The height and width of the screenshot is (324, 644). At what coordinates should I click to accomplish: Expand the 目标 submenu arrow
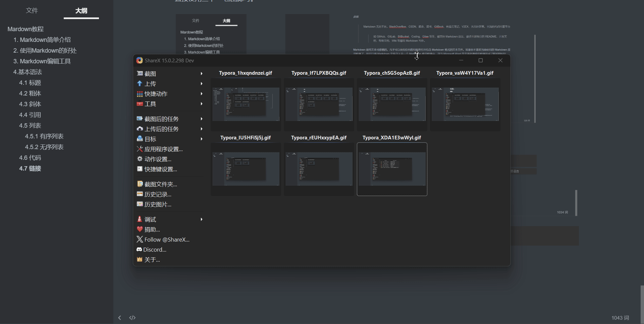click(202, 139)
